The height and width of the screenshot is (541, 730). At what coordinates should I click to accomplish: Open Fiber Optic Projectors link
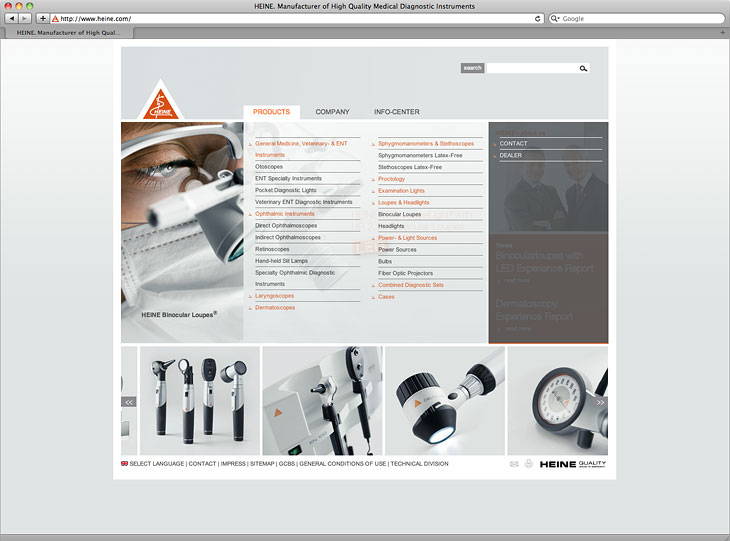[x=406, y=273]
